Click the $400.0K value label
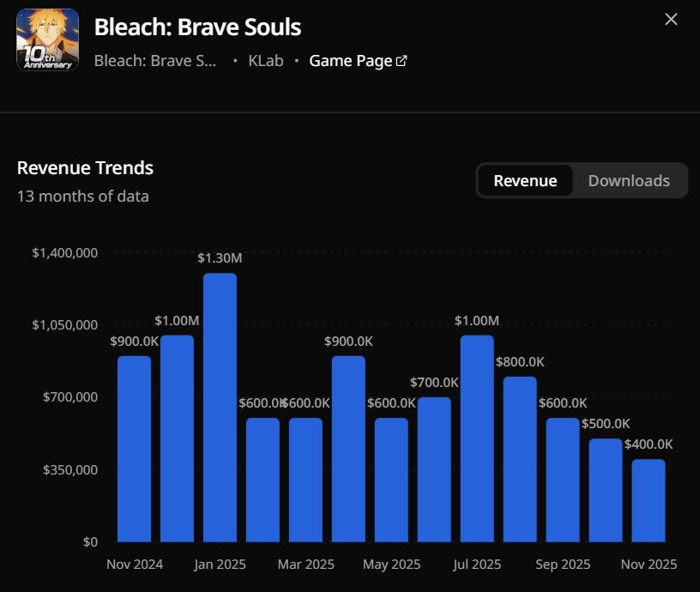 649,444
